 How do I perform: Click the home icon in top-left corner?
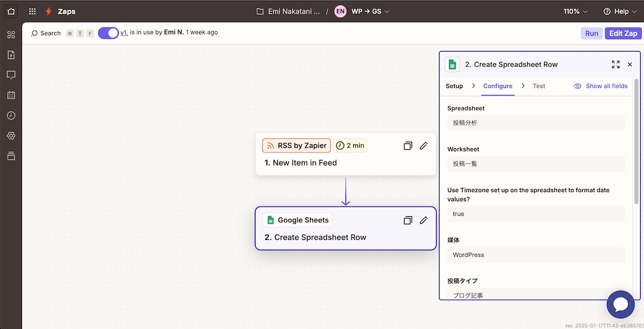11,11
